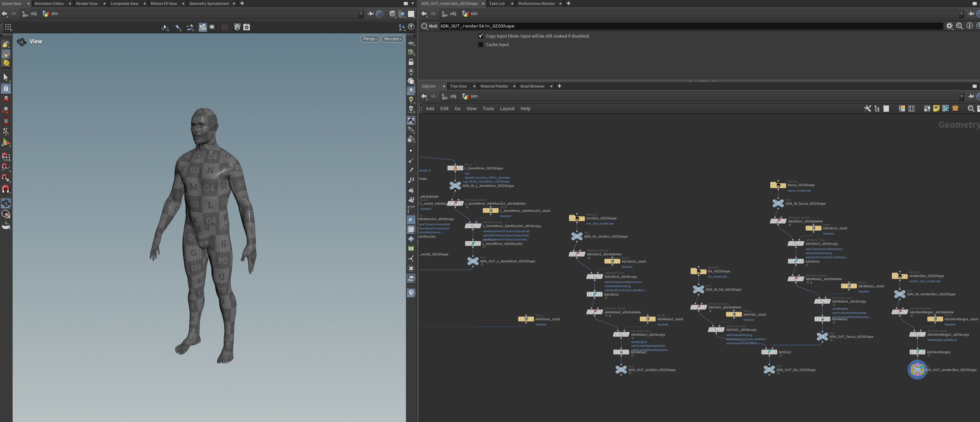Switch to the Performance Monitor tab
The width and height of the screenshot is (980, 422).
(x=537, y=3)
